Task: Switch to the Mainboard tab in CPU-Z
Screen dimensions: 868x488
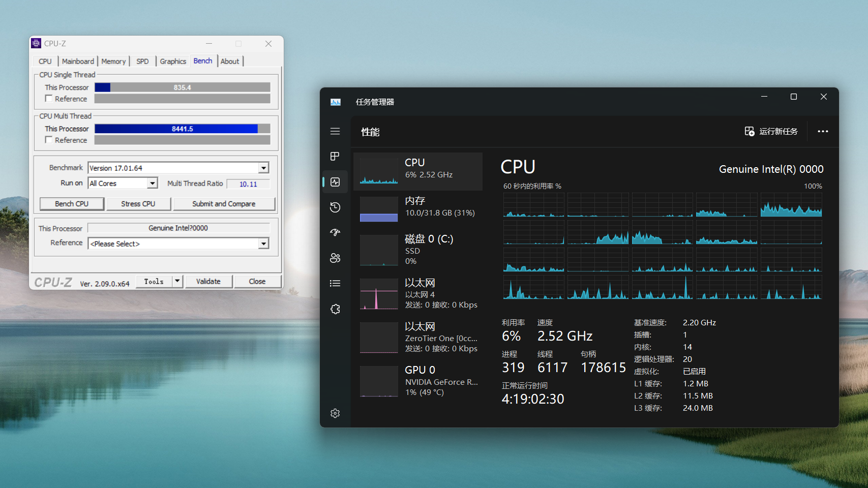Action: 78,62
